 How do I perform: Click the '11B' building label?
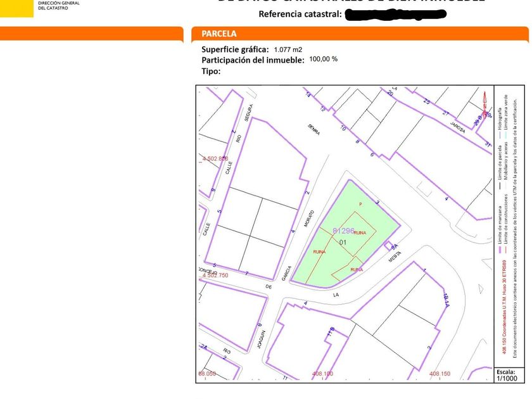pyautogui.click(x=331, y=332)
